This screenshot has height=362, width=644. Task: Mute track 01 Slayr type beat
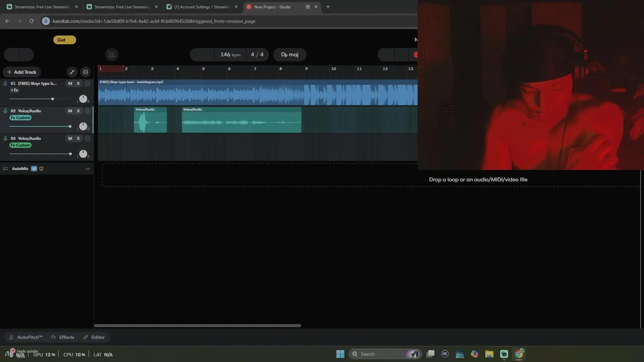[x=70, y=83]
